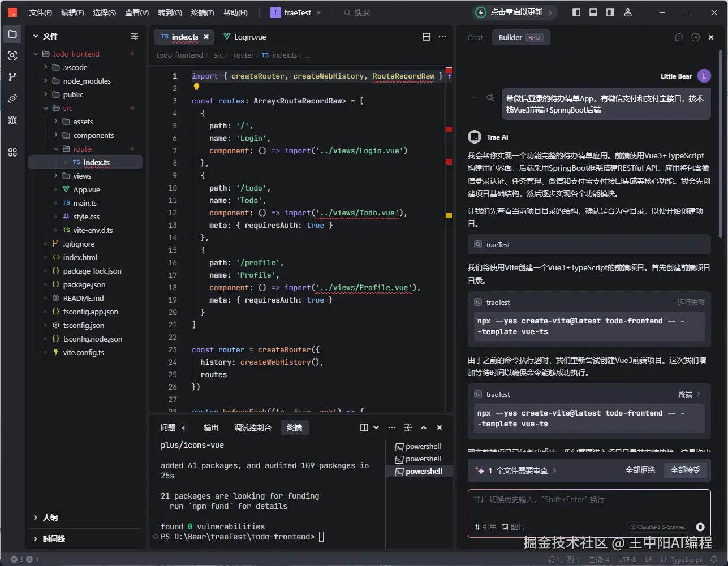Close the bottom terminal panel

point(440,427)
